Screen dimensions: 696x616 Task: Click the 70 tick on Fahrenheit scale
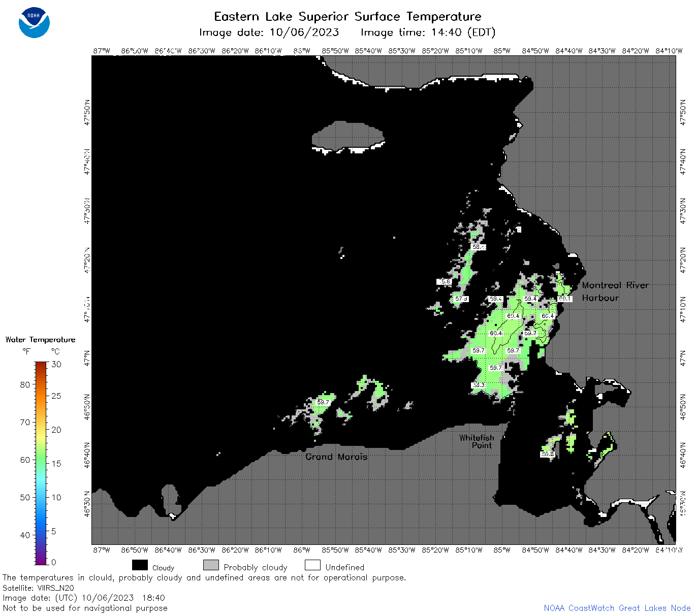pyautogui.click(x=25, y=422)
